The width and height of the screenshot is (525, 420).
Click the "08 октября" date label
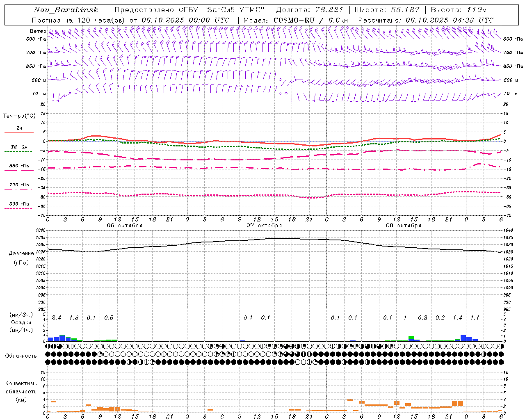pos(404,226)
